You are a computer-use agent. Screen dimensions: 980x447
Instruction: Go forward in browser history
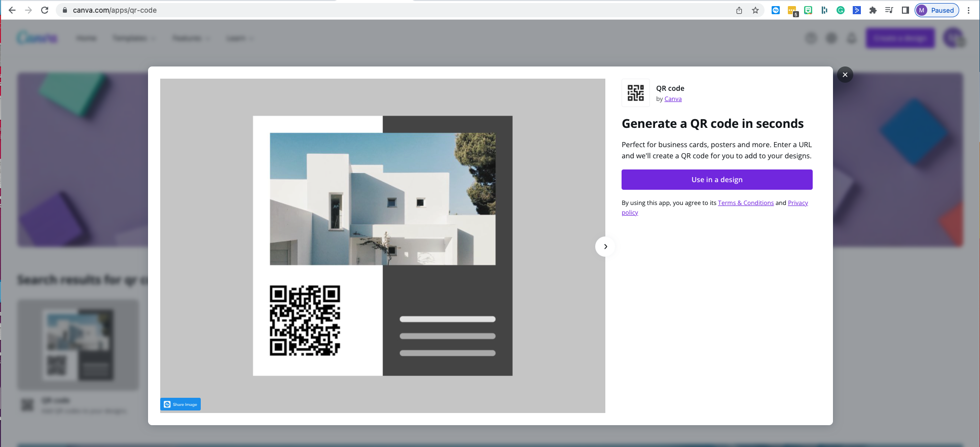point(28,10)
